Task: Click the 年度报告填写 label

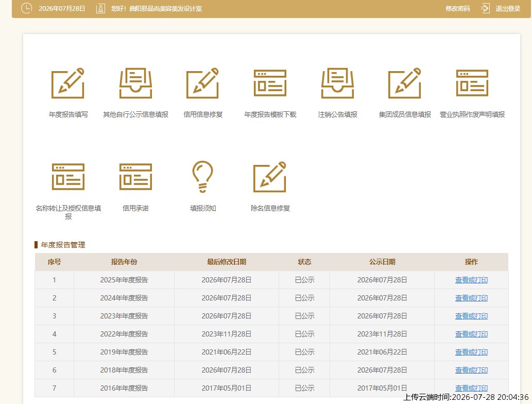Action: 68,114
